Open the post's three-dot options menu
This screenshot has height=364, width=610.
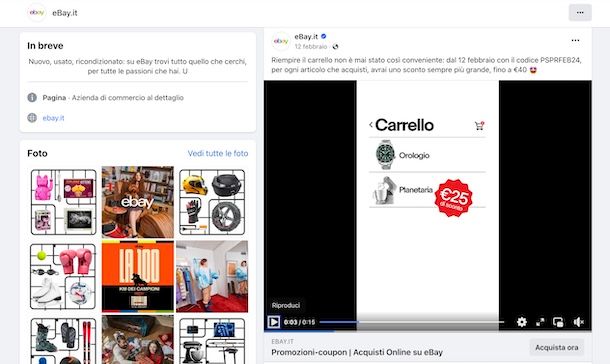point(575,40)
